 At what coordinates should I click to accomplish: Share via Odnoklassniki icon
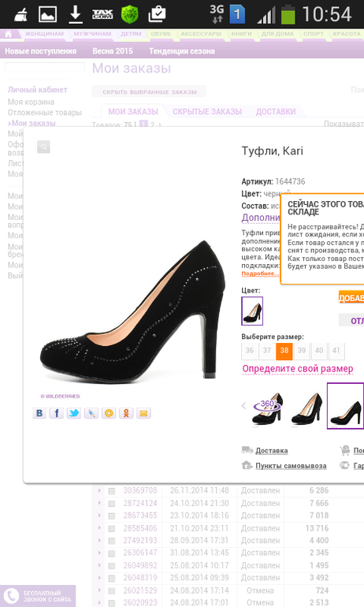click(x=126, y=413)
